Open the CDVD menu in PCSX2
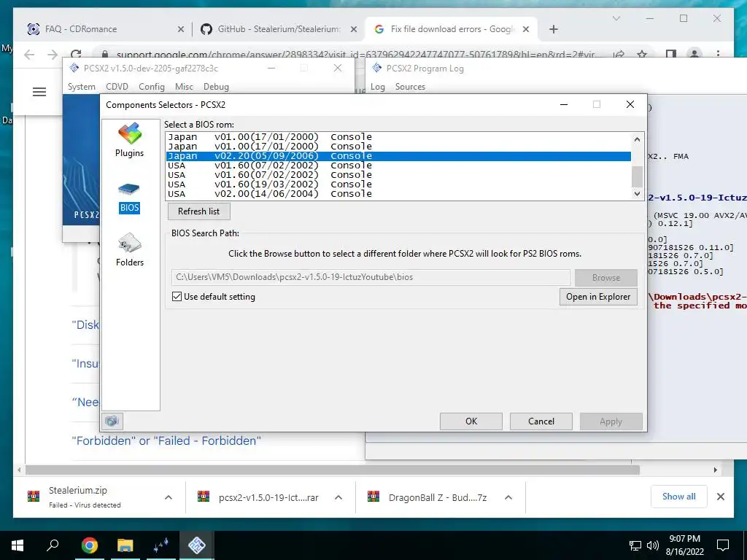747x560 pixels. [x=117, y=87]
